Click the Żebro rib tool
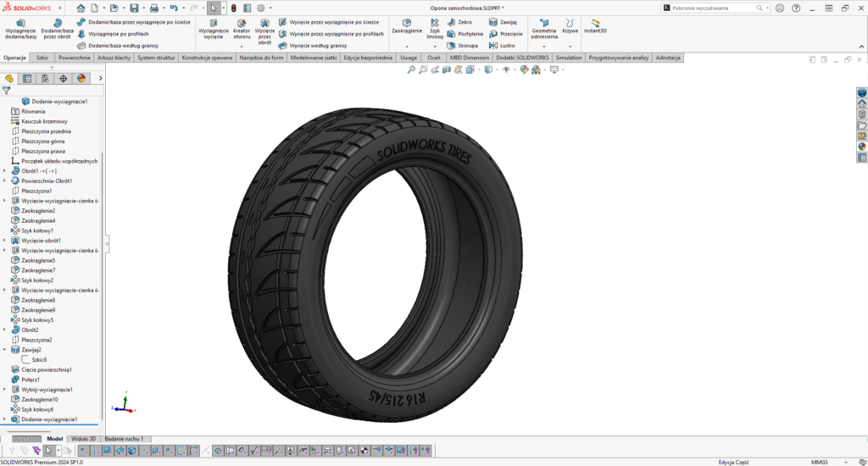Image resolution: width=868 pixels, height=466 pixels. pyautogui.click(x=459, y=22)
